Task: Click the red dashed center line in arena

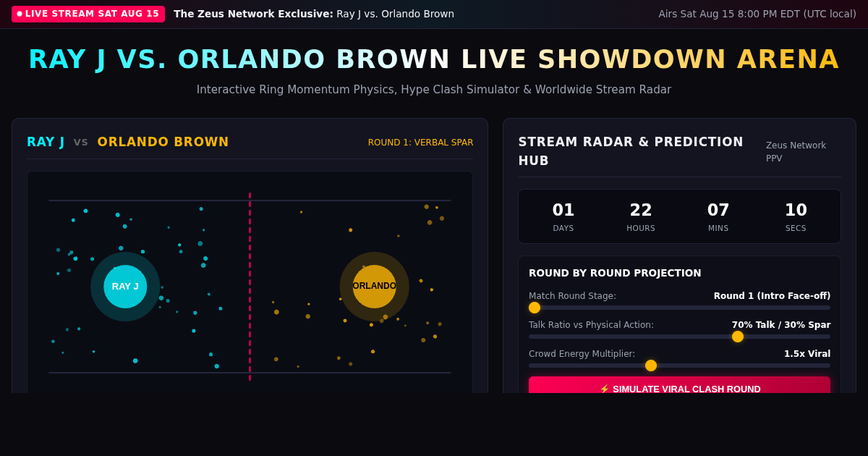Action: 250,287
